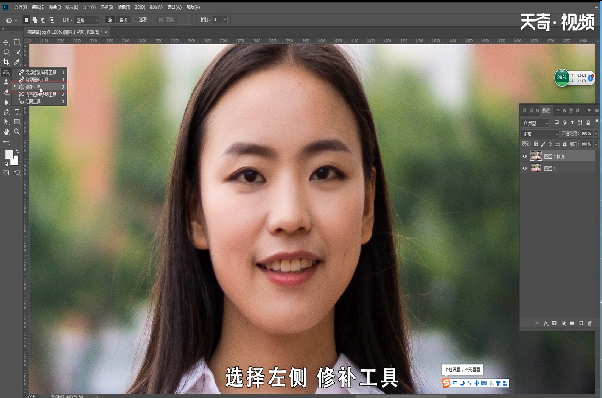
Task: Select the Clone Stamp tool
Action: pos(6,82)
